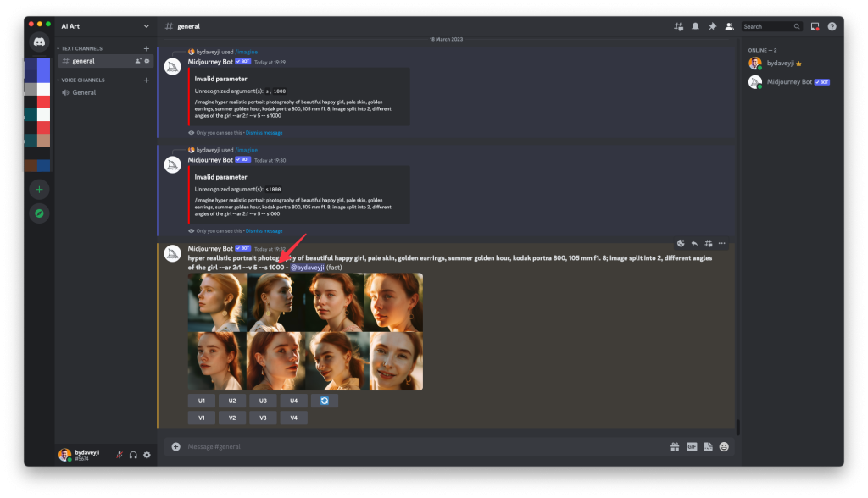Create variations with V1 button
The width and height of the screenshot is (868, 498).
click(202, 418)
